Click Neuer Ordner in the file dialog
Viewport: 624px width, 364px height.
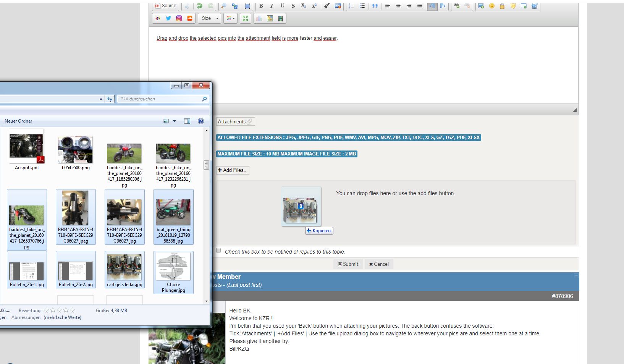click(x=18, y=121)
